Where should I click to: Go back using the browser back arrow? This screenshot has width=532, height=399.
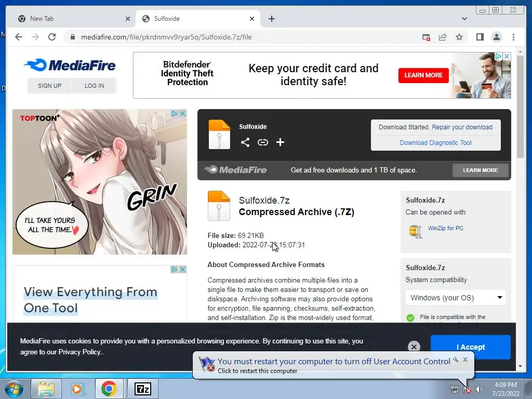coord(19,37)
